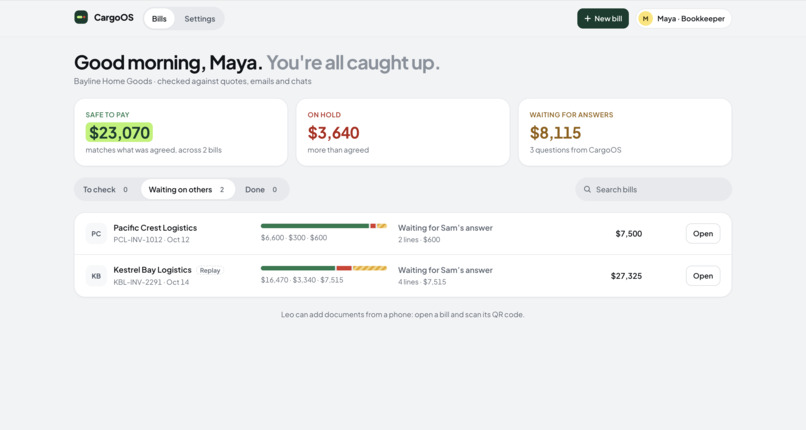Click Kestrel Bay's status breakdown bar
Image resolution: width=806 pixels, height=430 pixels.
coord(324,268)
